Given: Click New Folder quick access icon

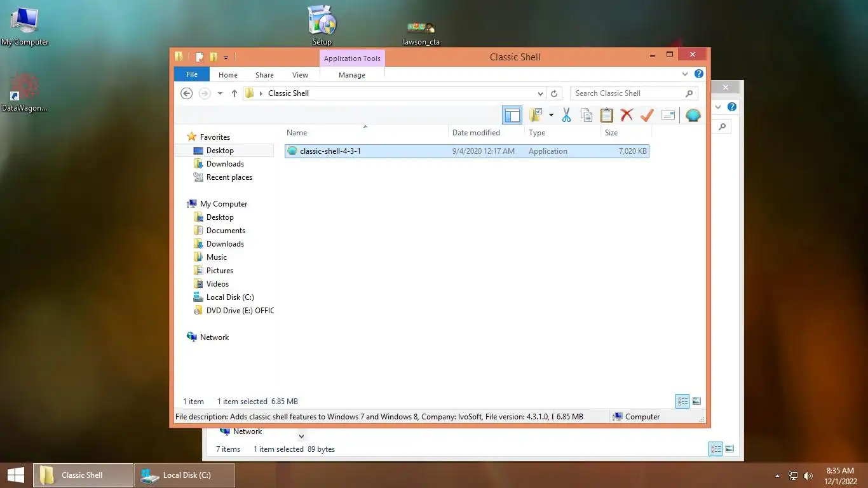Looking at the screenshot, I should pos(214,57).
